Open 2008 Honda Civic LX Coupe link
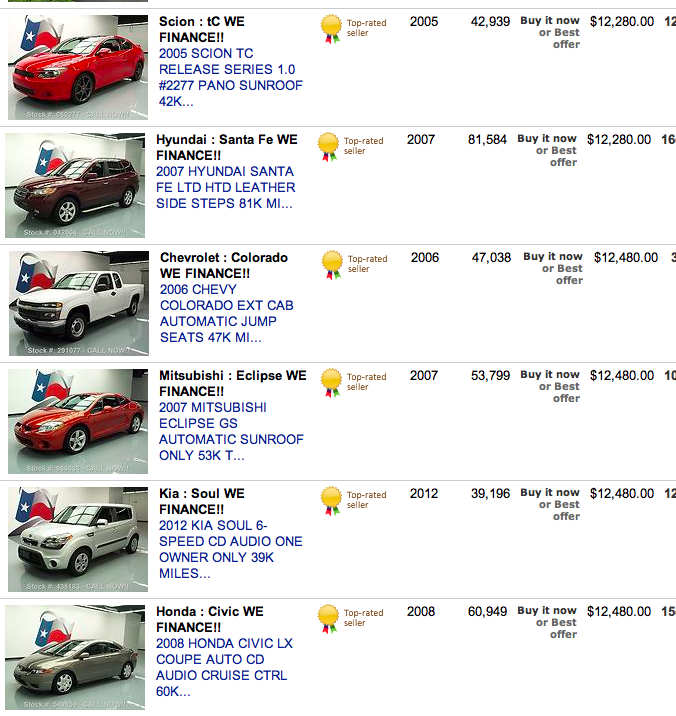 pos(224,667)
